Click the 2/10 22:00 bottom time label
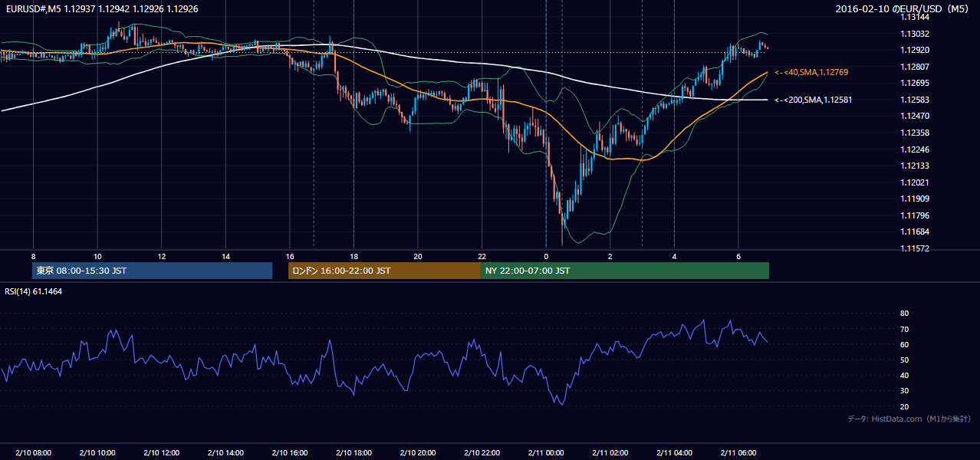 click(482, 453)
